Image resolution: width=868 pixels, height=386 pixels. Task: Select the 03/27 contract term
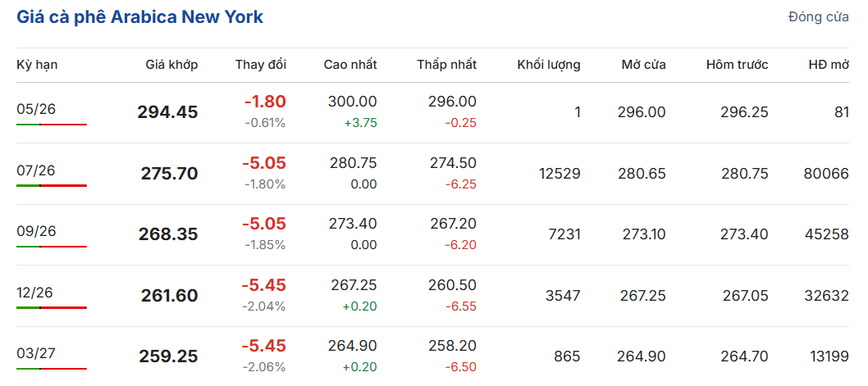click(x=36, y=353)
